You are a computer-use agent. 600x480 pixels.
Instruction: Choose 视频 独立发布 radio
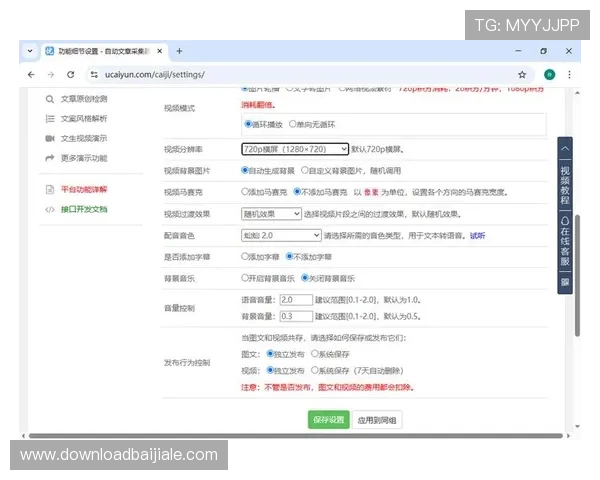pyautogui.click(x=270, y=370)
